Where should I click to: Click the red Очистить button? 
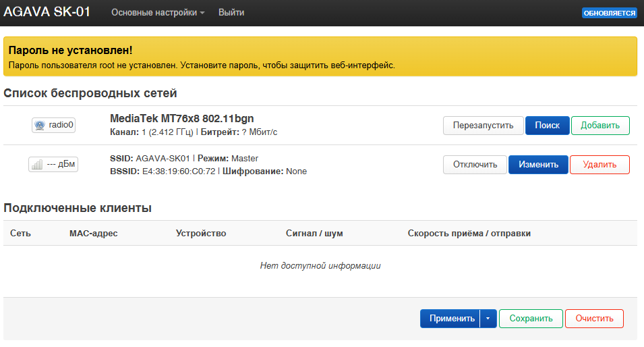pos(594,319)
